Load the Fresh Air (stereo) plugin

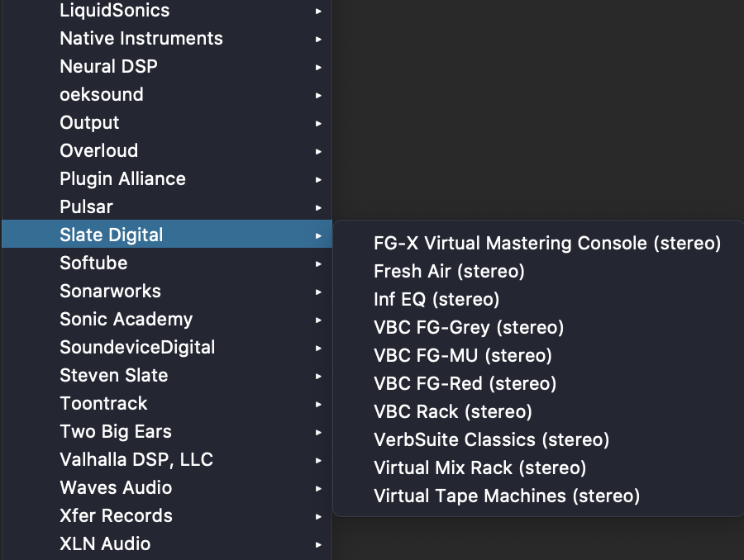tap(538, 271)
